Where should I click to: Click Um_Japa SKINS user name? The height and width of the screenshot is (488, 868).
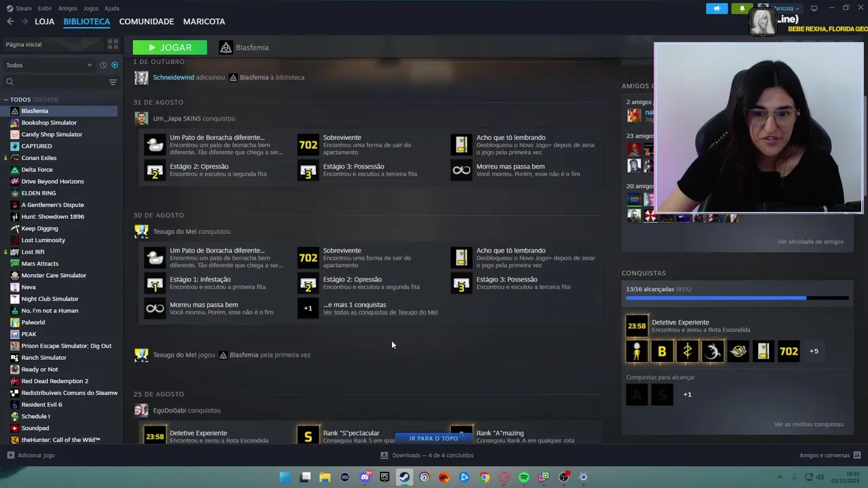177,119
